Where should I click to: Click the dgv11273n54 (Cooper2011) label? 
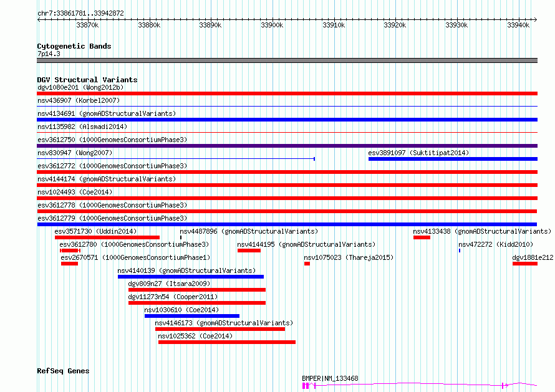(x=173, y=297)
